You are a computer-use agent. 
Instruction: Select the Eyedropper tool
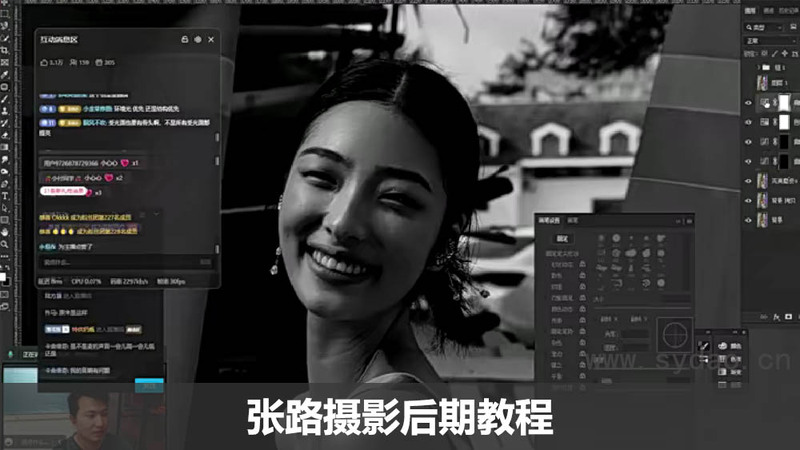click(x=5, y=74)
